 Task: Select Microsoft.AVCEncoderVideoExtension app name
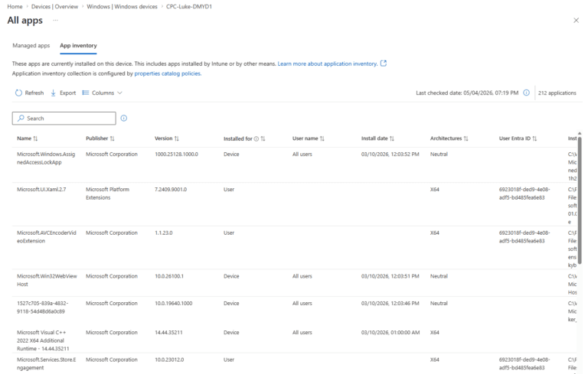pyautogui.click(x=47, y=237)
